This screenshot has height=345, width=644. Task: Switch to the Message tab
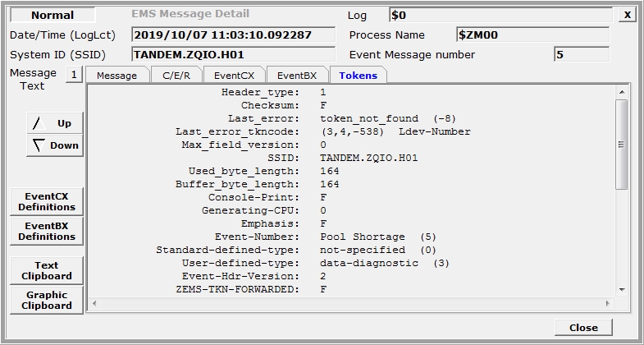click(x=116, y=76)
